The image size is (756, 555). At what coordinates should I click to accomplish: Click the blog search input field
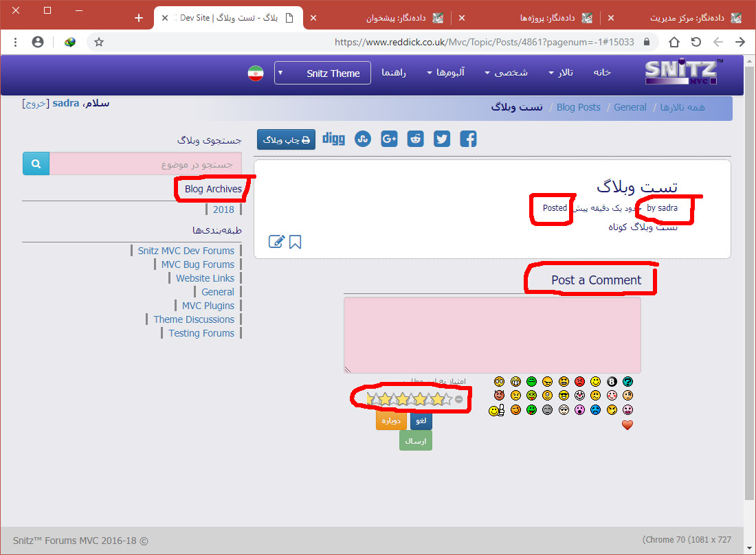[x=146, y=165]
